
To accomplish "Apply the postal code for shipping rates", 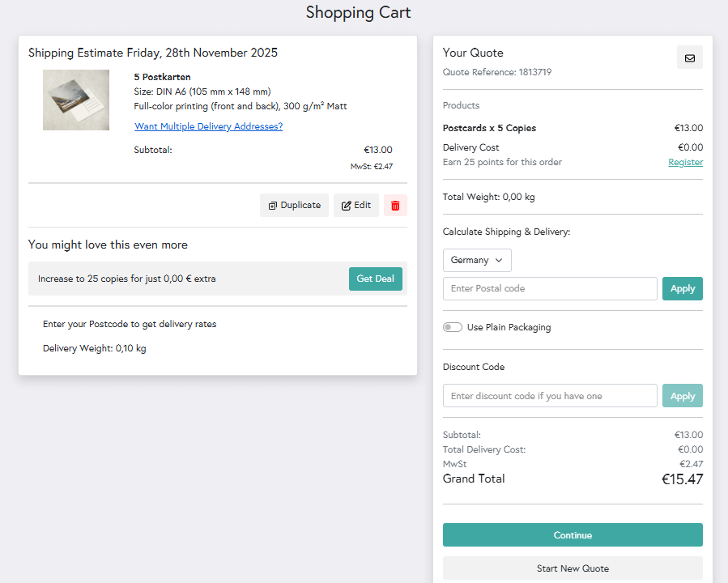I will [x=682, y=288].
